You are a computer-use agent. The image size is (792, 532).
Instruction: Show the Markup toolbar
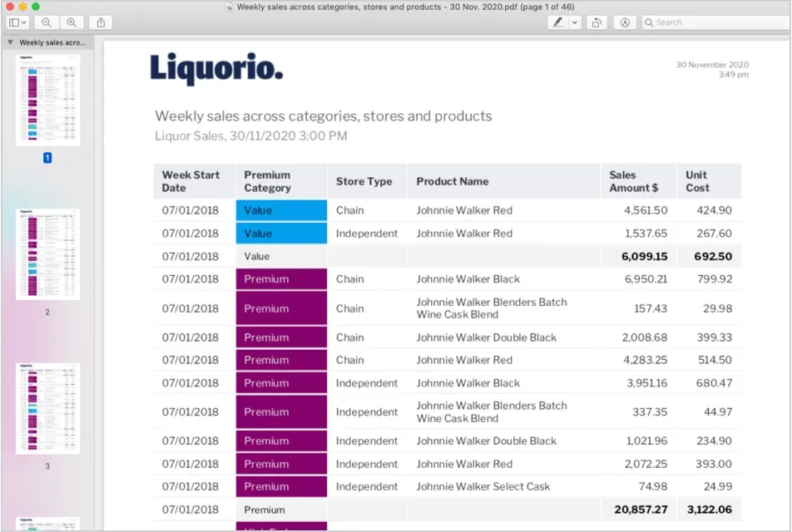point(624,22)
